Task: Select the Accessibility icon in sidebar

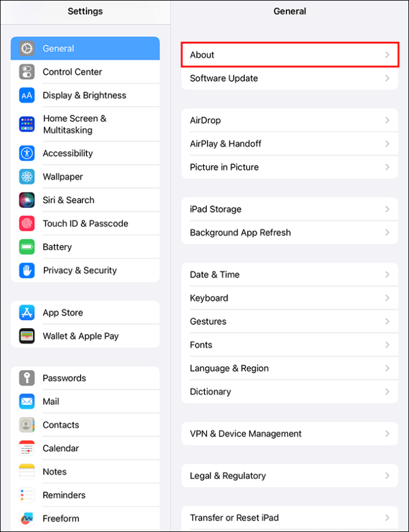Action: 27,153
